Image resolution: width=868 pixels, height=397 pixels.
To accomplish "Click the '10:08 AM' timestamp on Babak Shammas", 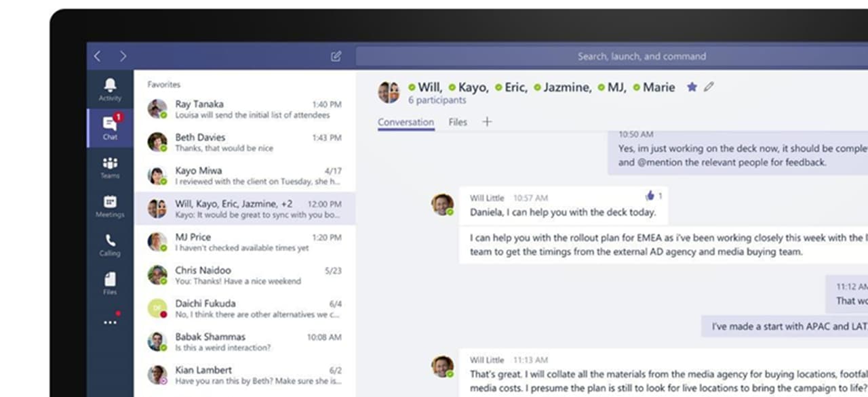I will (x=323, y=337).
